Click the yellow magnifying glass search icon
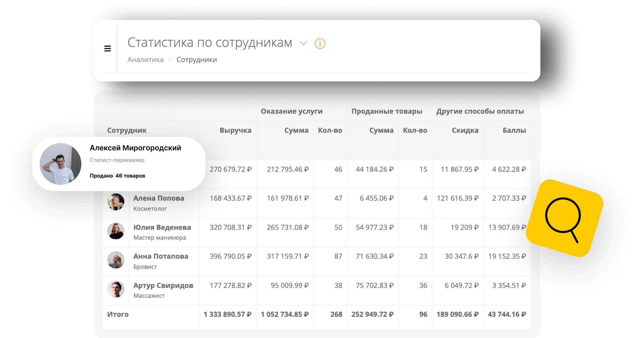The height and width of the screenshot is (338, 644). (564, 219)
